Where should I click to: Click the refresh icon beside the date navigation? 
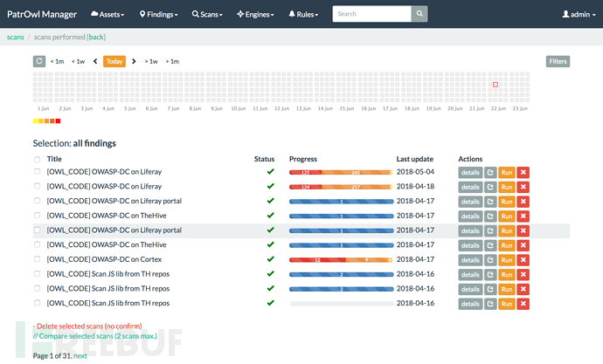coord(39,61)
